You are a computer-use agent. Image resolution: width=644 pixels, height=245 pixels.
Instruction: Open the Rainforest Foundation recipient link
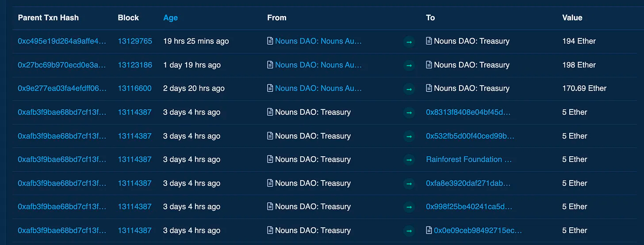click(469, 159)
